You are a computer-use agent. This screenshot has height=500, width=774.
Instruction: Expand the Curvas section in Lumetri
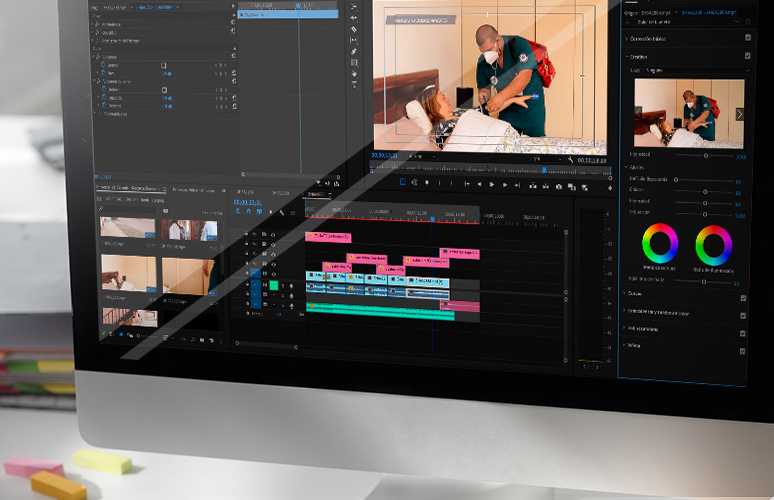pos(626,294)
